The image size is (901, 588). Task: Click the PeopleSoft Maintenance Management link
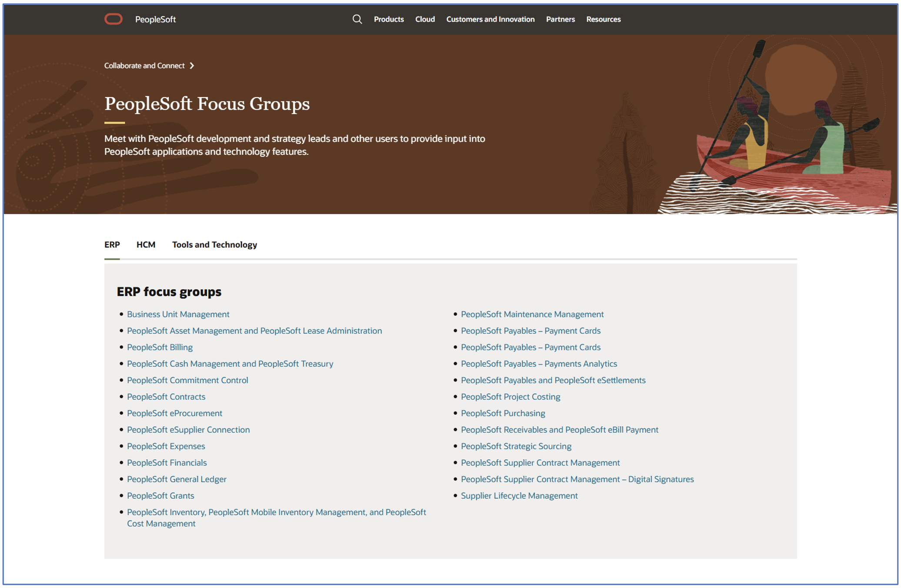click(x=532, y=314)
